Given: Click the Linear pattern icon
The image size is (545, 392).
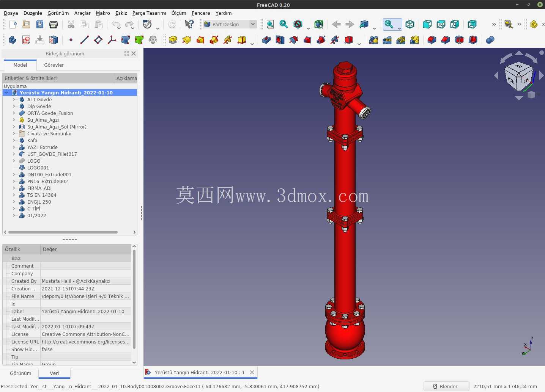Looking at the screenshot, I should (x=387, y=40).
